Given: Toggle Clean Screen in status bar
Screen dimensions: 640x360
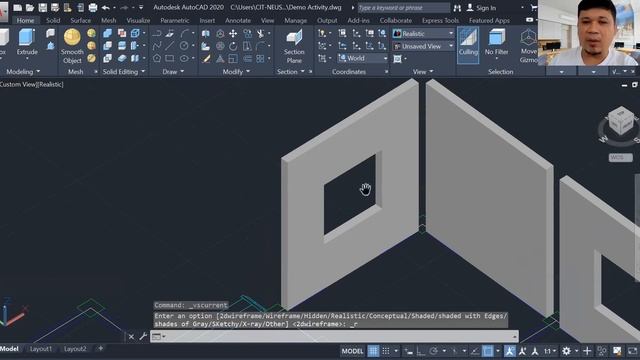Looking at the screenshot, I should click(632, 351).
